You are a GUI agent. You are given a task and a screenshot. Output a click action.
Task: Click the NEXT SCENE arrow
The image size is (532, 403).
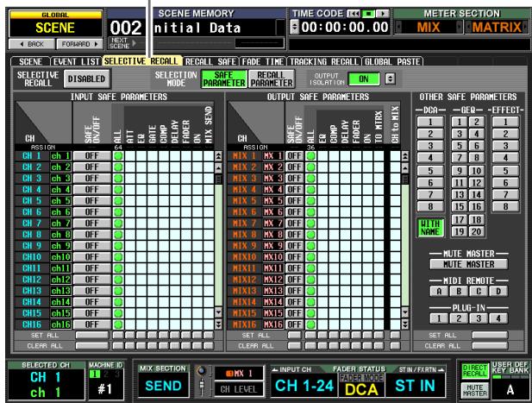(x=135, y=43)
